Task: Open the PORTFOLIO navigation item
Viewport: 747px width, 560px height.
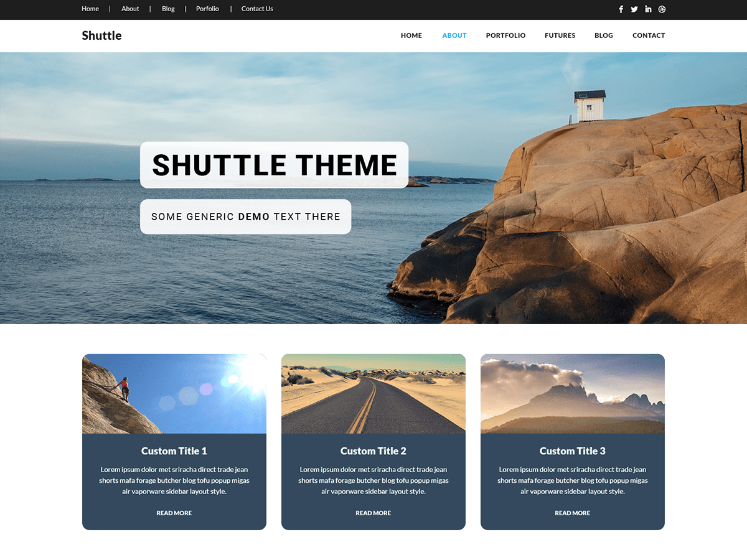Action: tap(505, 35)
